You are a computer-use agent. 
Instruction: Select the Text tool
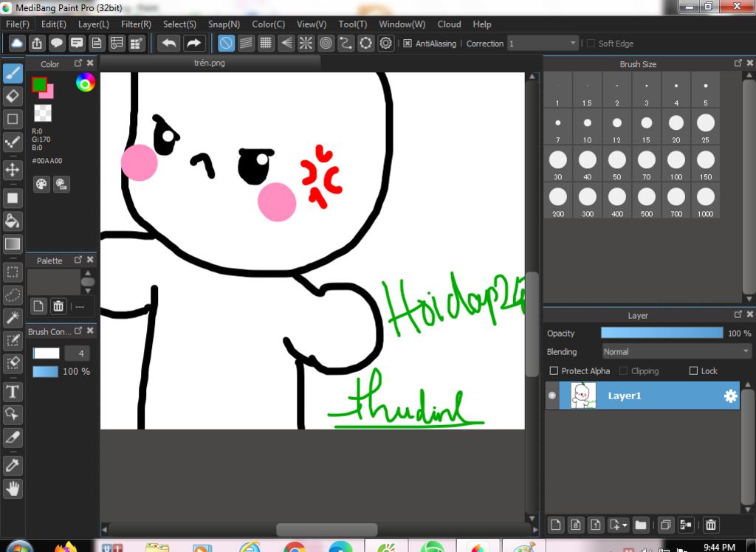pos(13,391)
